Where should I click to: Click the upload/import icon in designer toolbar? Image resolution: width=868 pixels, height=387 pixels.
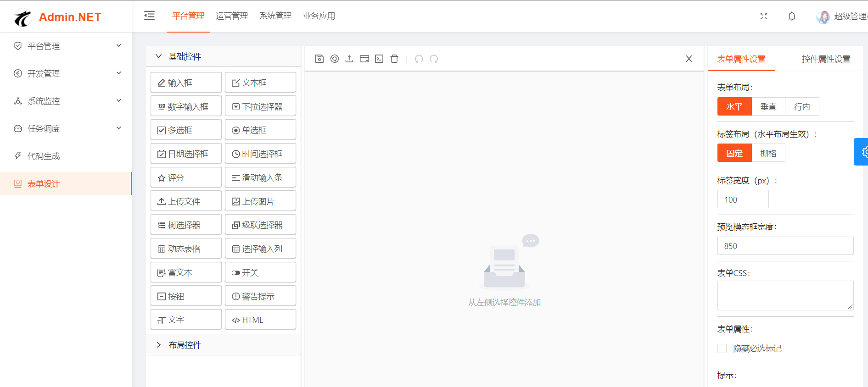pos(349,59)
